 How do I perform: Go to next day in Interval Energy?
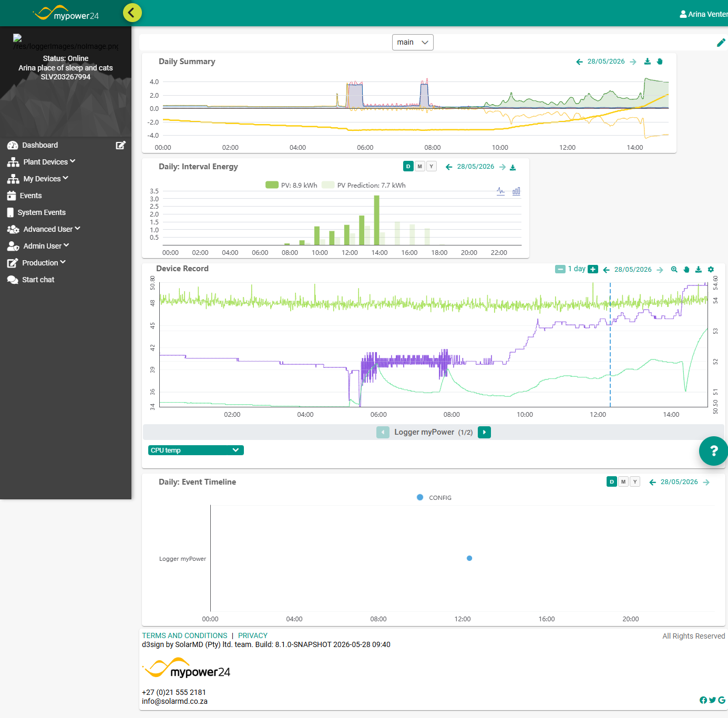pos(503,167)
